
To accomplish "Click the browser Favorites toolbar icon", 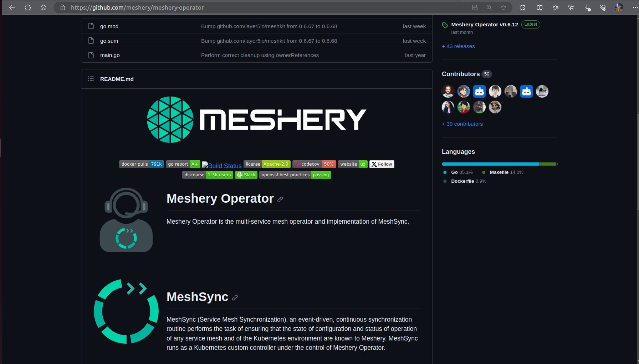I will pos(555,7).
